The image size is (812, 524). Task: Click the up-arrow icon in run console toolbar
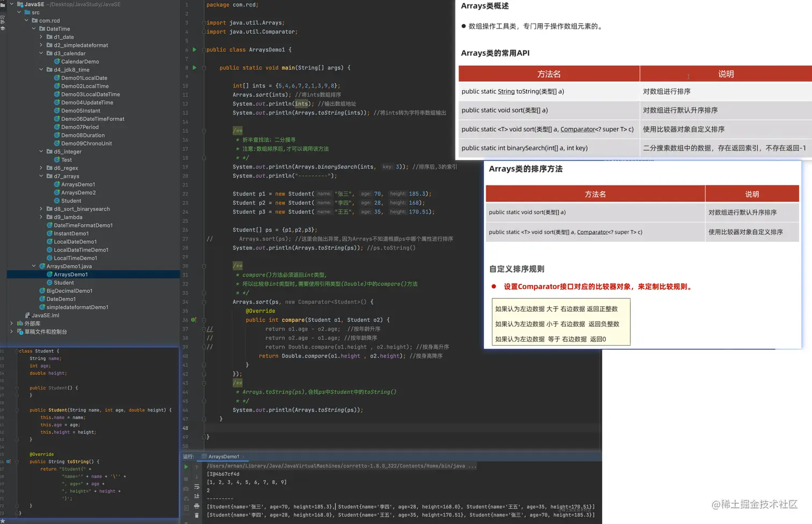197,466
